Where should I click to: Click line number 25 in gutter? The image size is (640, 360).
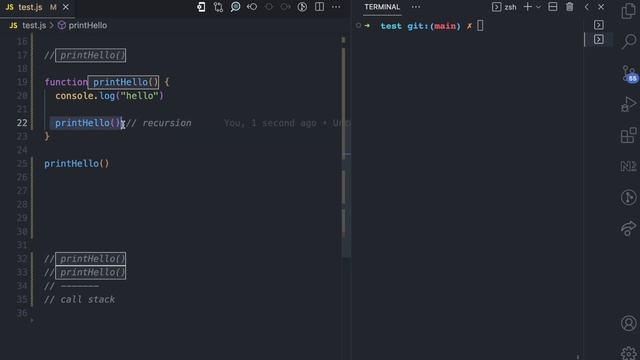(22, 164)
